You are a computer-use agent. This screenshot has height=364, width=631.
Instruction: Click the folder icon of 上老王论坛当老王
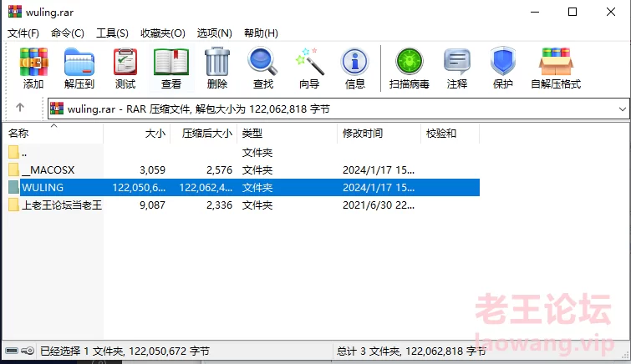pyautogui.click(x=13, y=205)
